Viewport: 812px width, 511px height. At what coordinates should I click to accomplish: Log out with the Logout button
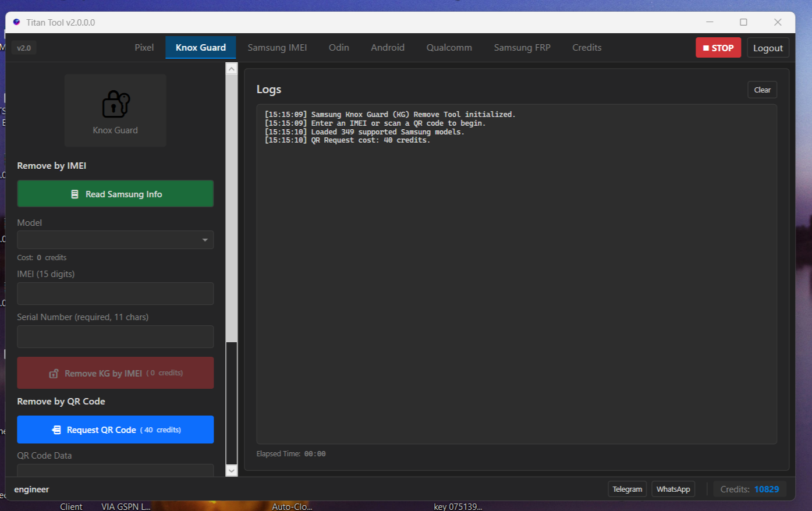click(x=768, y=48)
